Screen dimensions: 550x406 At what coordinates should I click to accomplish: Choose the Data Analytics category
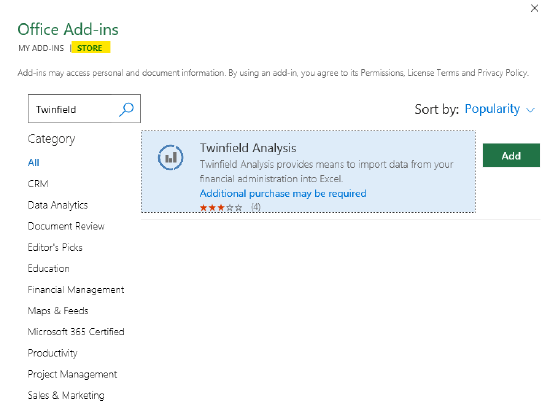[x=58, y=205]
